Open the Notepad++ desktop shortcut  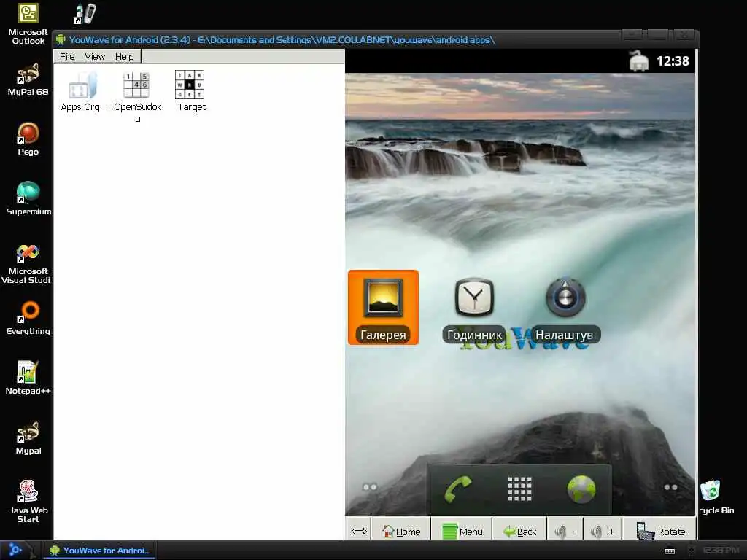click(x=28, y=378)
